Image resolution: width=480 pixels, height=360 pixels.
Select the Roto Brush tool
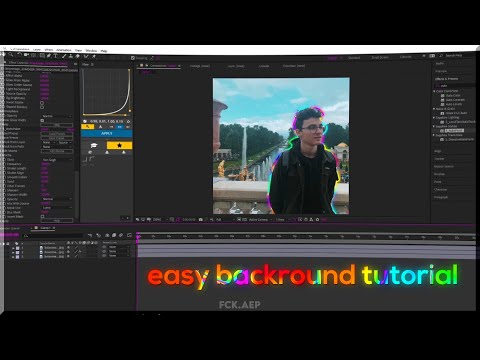[x=86, y=56]
